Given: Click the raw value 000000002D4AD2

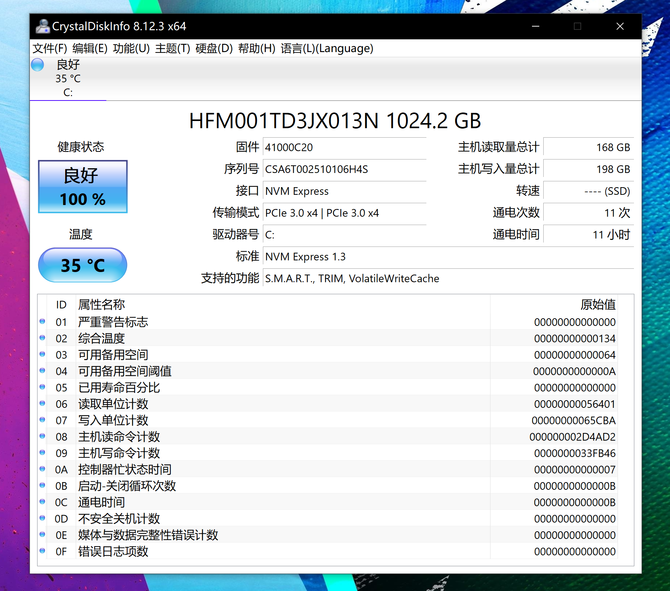Looking at the screenshot, I should click(573, 437).
